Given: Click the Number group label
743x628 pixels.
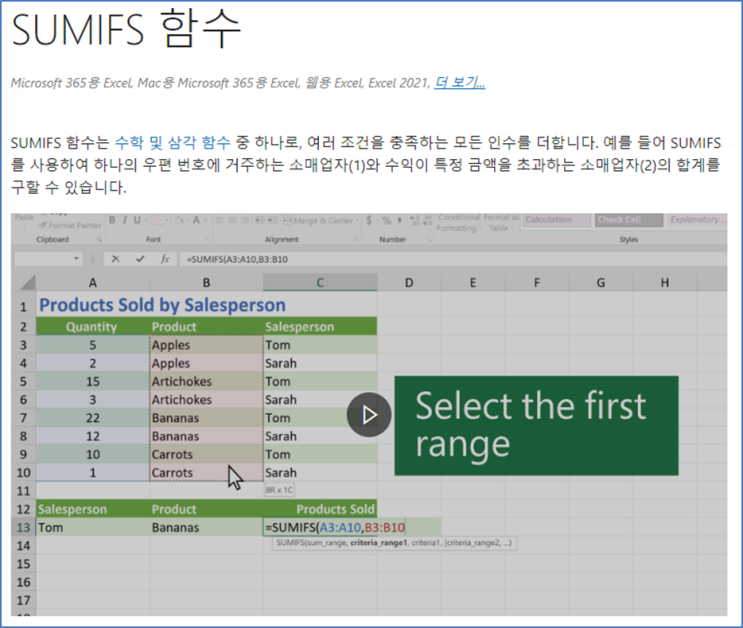Looking at the screenshot, I should 392,239.
